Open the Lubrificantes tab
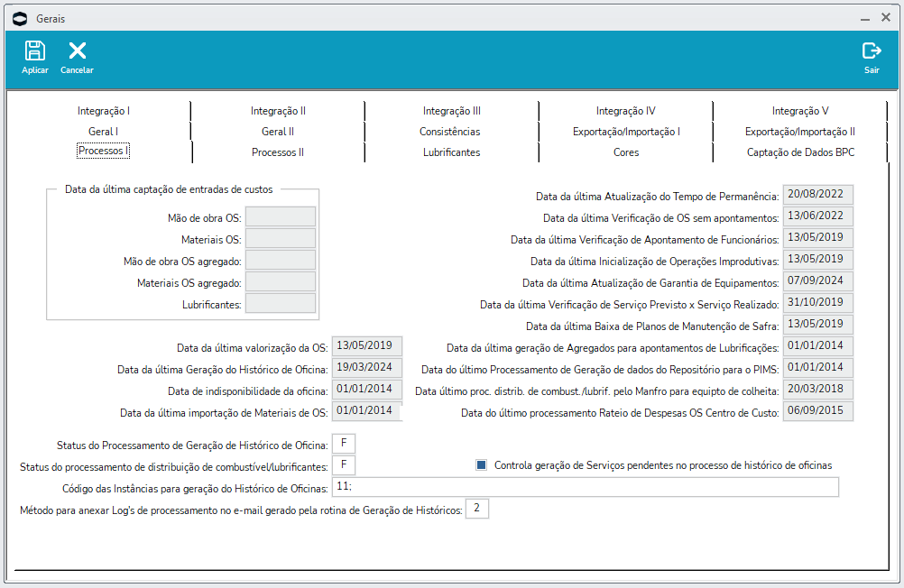This screenshot has width=904, height=588. pyautogui.click(x=451, y=152)
